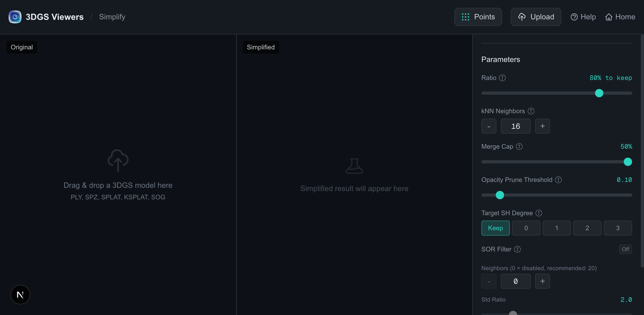Decrease SOR Neighbors with minus button
This screenshot has height=315, width=644.
click(489, 281)
